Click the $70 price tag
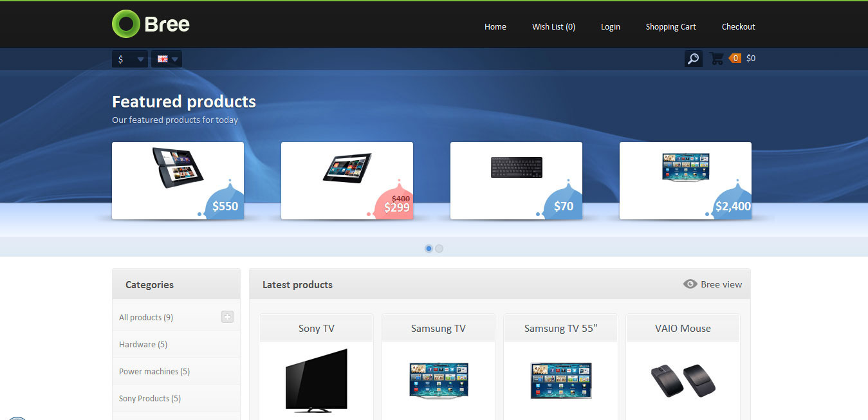This screenshot has width=868, height=420. point(564,206)
